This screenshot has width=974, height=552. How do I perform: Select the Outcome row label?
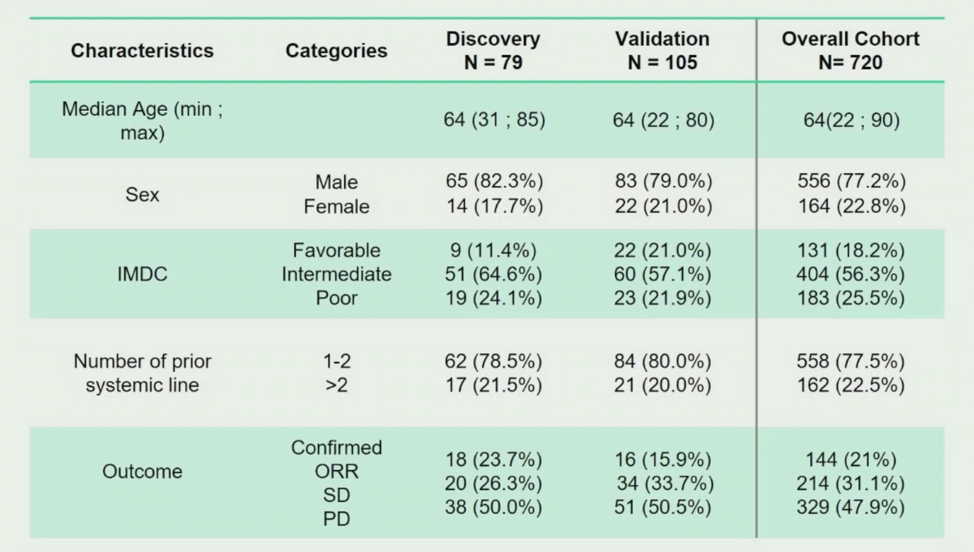coord(142,471)
